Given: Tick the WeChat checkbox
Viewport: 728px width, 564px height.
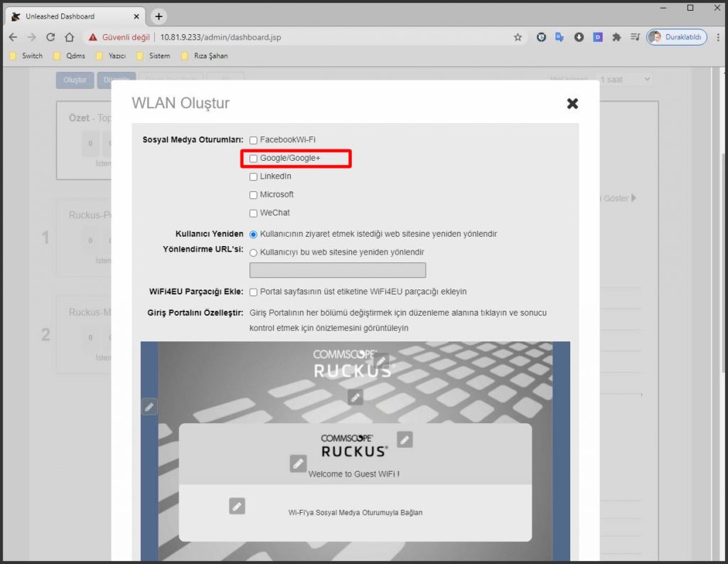Looking at the screenshot, I should point(253,213).
